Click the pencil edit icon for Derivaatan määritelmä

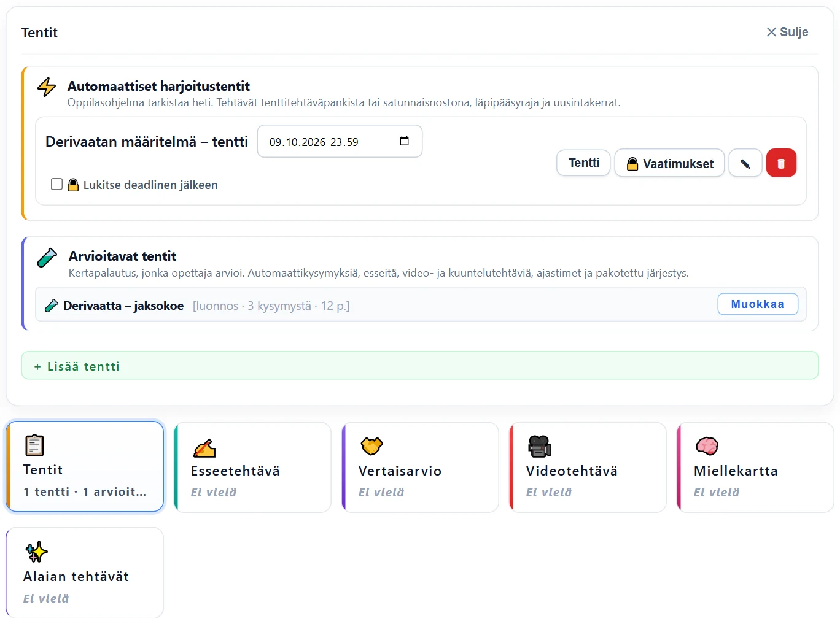pyautogui.click(x=745, y=163)
